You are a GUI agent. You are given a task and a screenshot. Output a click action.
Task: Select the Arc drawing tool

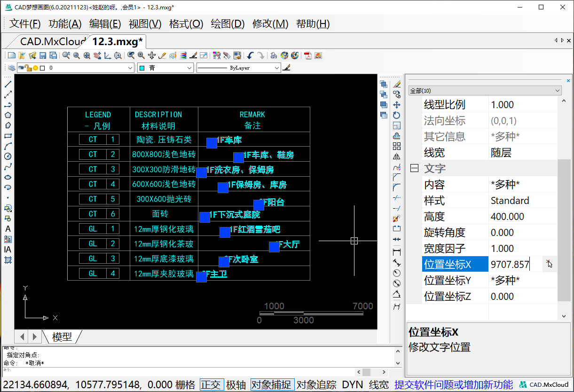pyautogui.click(x=8, y=146)
